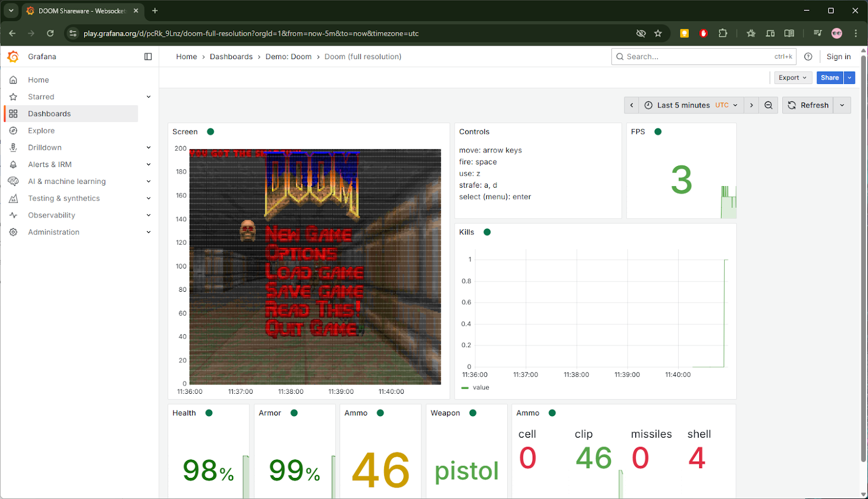868x499 pixels.
Task: Open the help question mark icon
Action: point(808,56)
